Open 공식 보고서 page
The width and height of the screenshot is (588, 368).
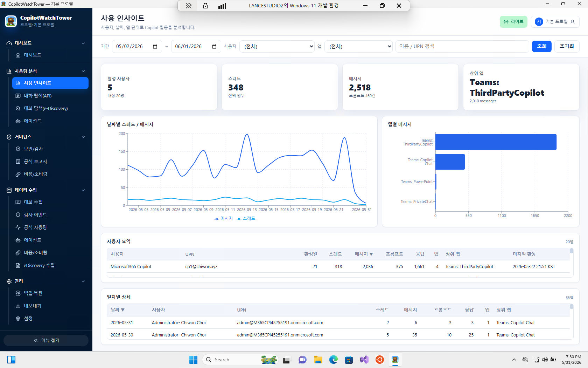coord(50,162)
